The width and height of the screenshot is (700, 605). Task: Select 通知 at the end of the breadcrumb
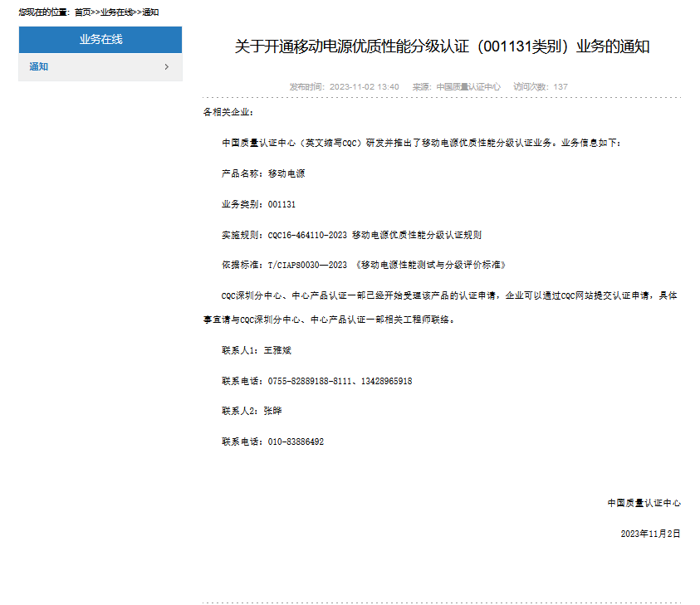(x=149, y=12)
